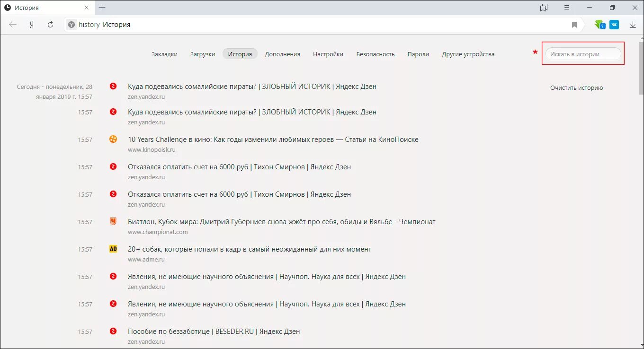The width and height of the screenshot is (644, 349).
Task: Open the green shield extension icon
Action: (600, 25)
